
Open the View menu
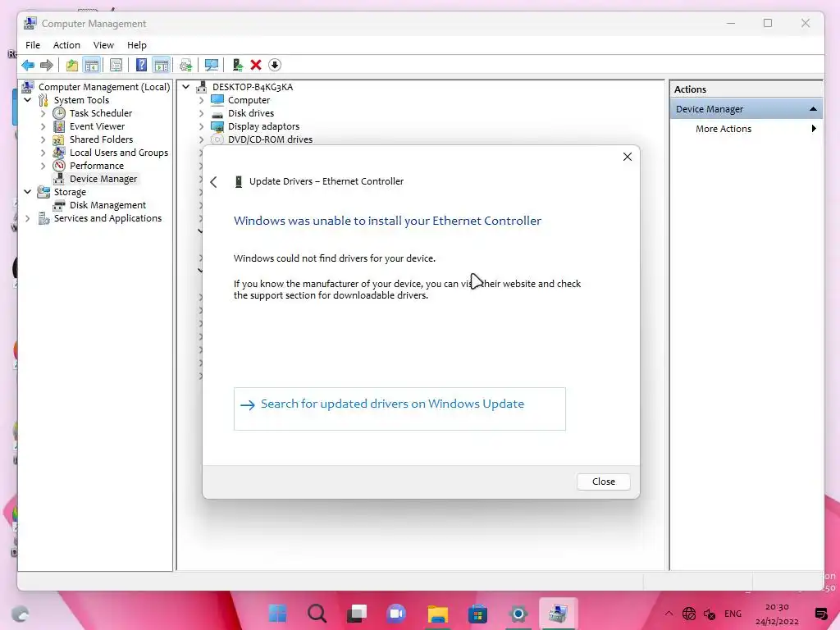[103, 45]
